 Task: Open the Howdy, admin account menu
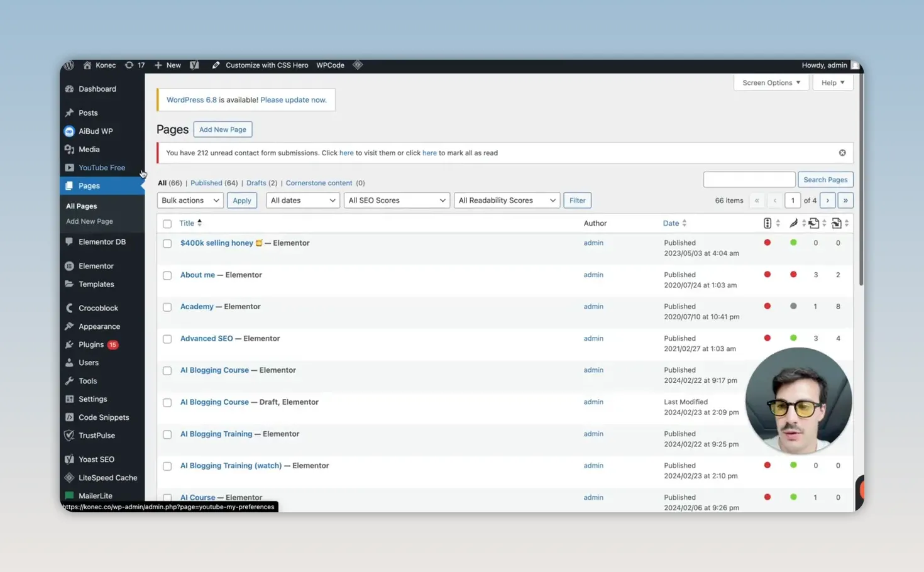pos(824,65)
